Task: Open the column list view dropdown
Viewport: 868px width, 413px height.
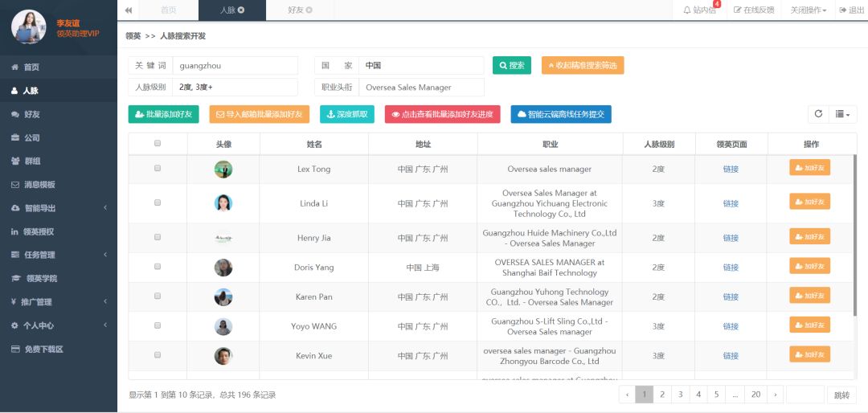Action: point(842,114)
